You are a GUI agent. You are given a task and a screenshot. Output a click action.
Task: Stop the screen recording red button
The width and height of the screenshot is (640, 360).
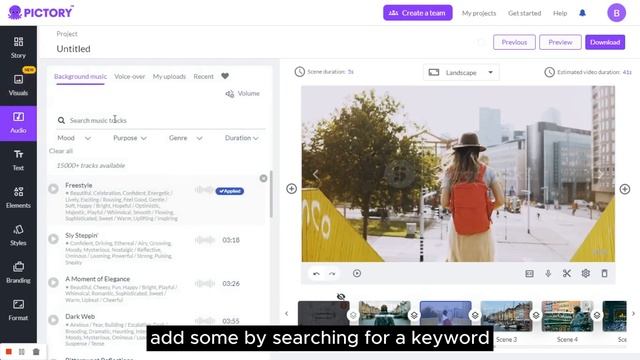(9, 351)
